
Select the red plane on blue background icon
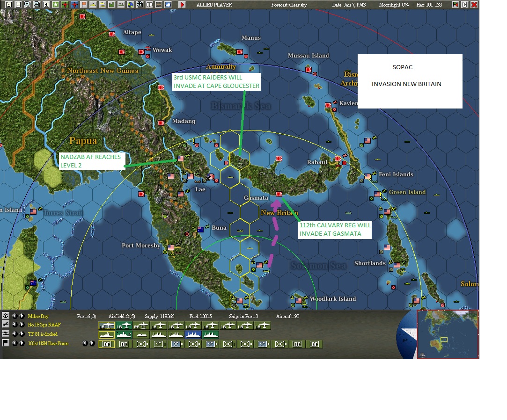(74, 5)
